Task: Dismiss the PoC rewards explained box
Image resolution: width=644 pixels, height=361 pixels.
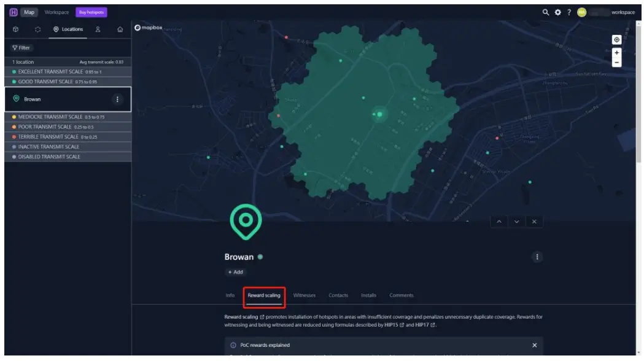Action: point(534,345)
